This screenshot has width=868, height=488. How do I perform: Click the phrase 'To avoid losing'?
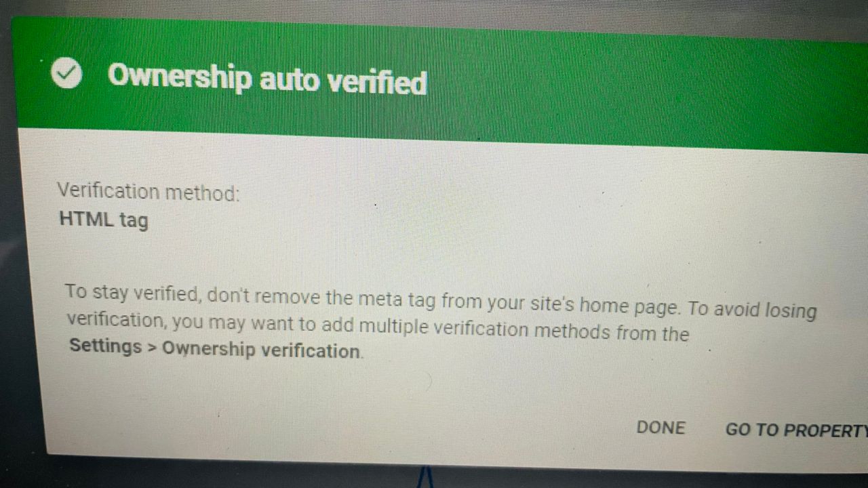click(752, 310)
